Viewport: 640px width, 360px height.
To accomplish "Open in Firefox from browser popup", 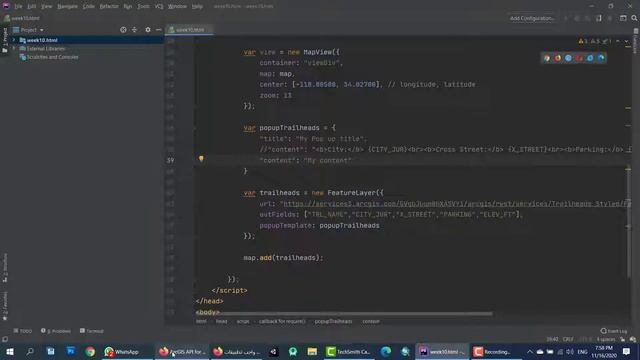I will [x=558, y=58].
